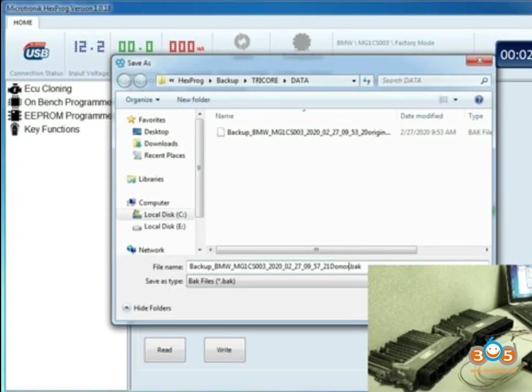Open EEPROM Programmer entry

[67, 115]
